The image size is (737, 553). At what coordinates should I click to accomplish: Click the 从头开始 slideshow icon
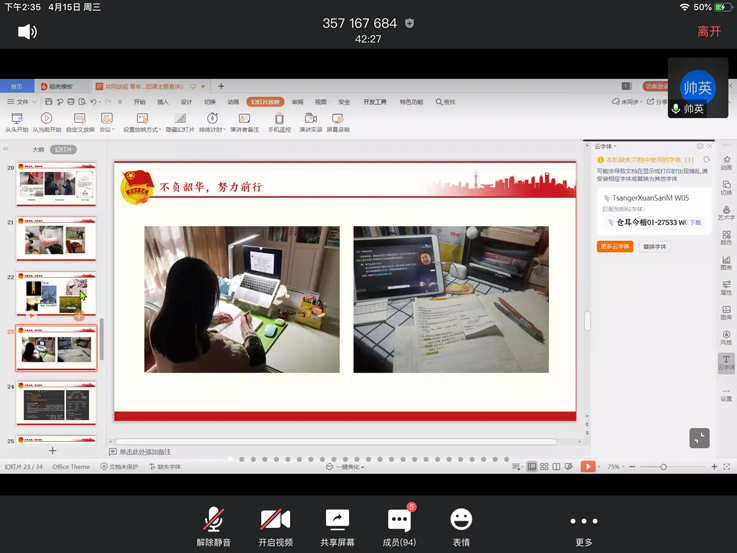pyautogui.click(x=16, y=121)
